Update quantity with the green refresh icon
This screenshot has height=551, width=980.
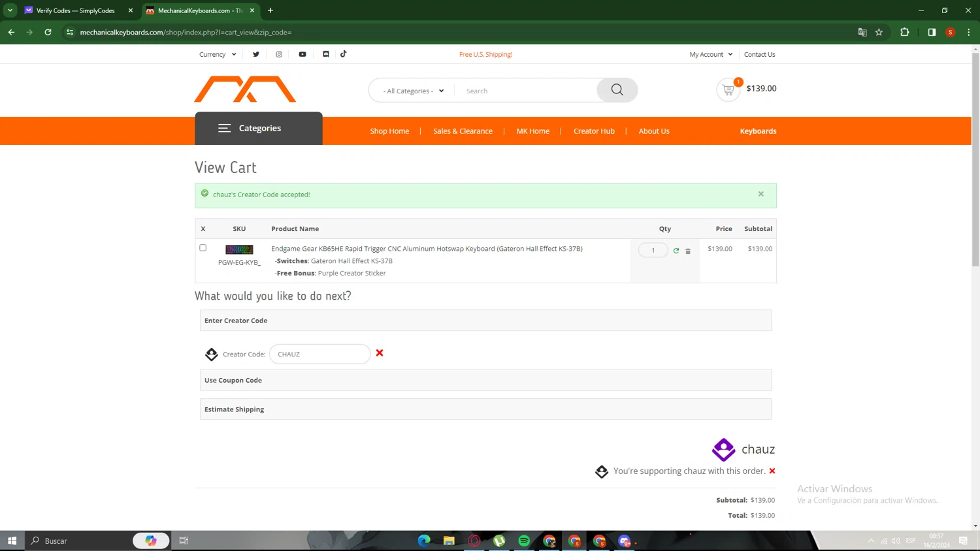click(676, 251)
